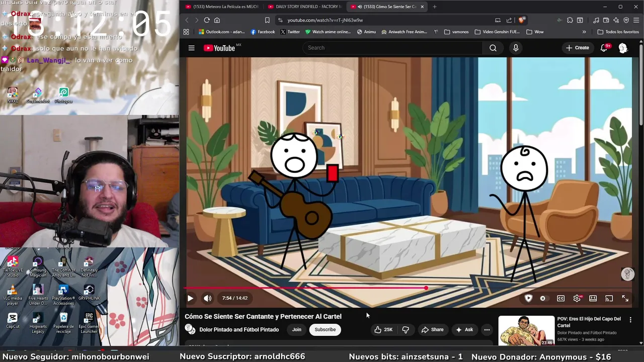Image resolution: width=644 pixels, height=362 pixels.
Task: Open the CapCut desktop shortcut
Action: tap(13, 321)
